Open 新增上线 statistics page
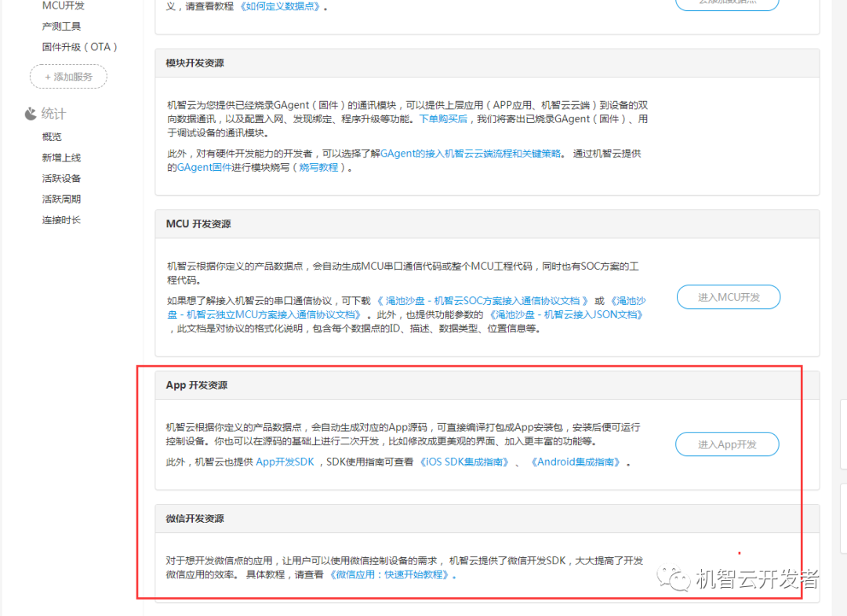This screenshot has width=847, height=616. pyautogui.click(x=62, y=158)
